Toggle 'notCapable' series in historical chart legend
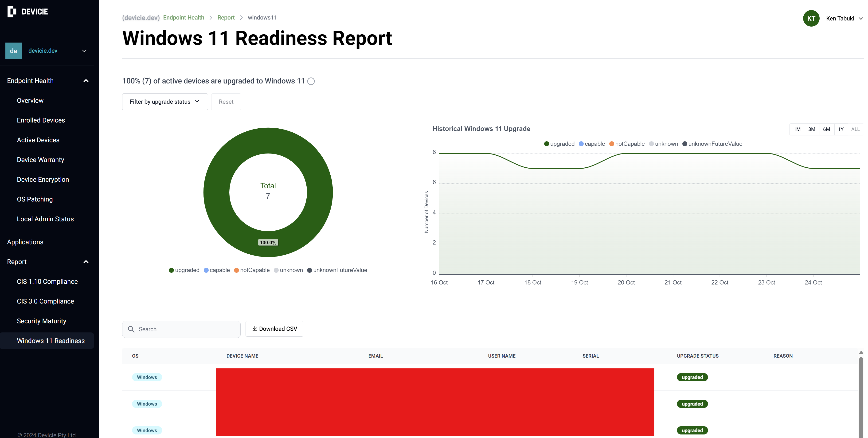This screenshot has height=438, width=868. 627,144
